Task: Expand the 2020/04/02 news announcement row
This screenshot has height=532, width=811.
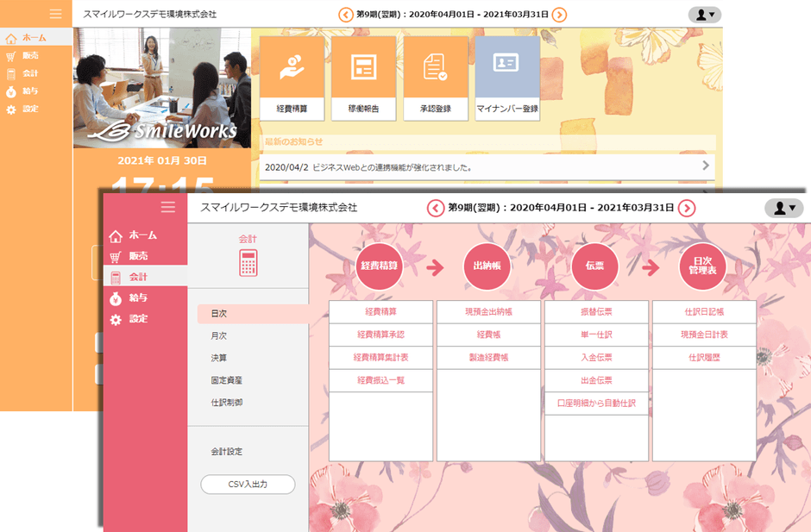Action: click(487, 166)
